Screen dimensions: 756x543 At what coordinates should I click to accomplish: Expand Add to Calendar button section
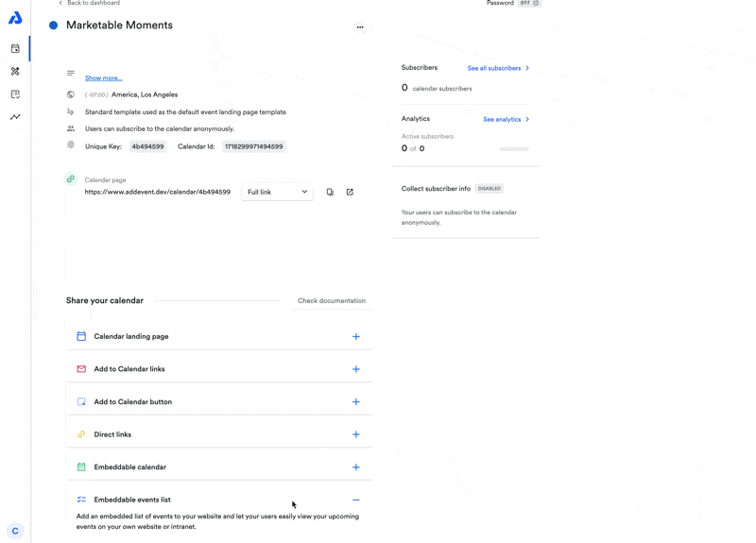[356, 402]
